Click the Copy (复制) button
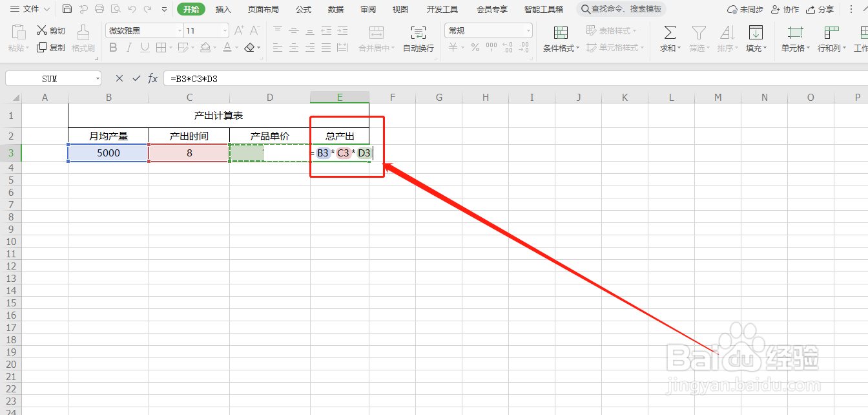The width and height of the screenshot is (868, 415). click(x=50, y=47)
